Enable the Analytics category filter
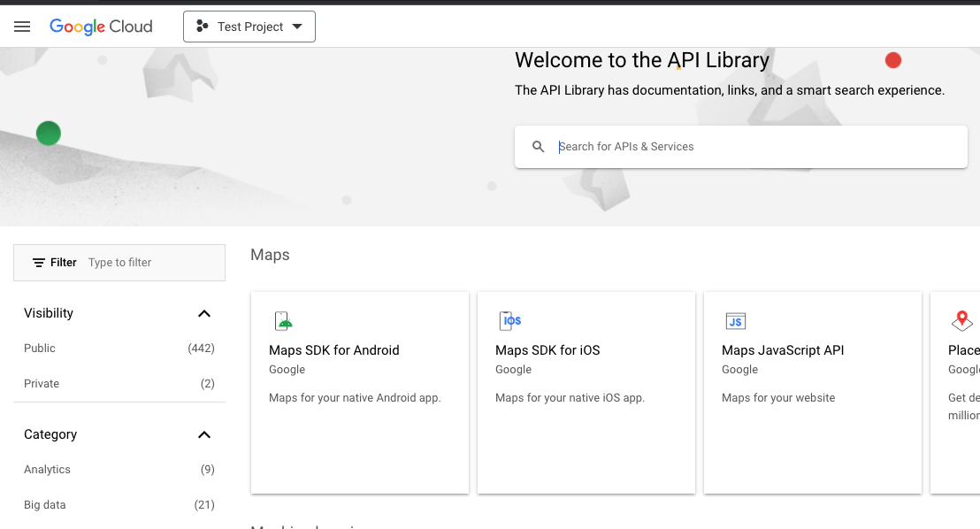 click(x=47, y=469)
